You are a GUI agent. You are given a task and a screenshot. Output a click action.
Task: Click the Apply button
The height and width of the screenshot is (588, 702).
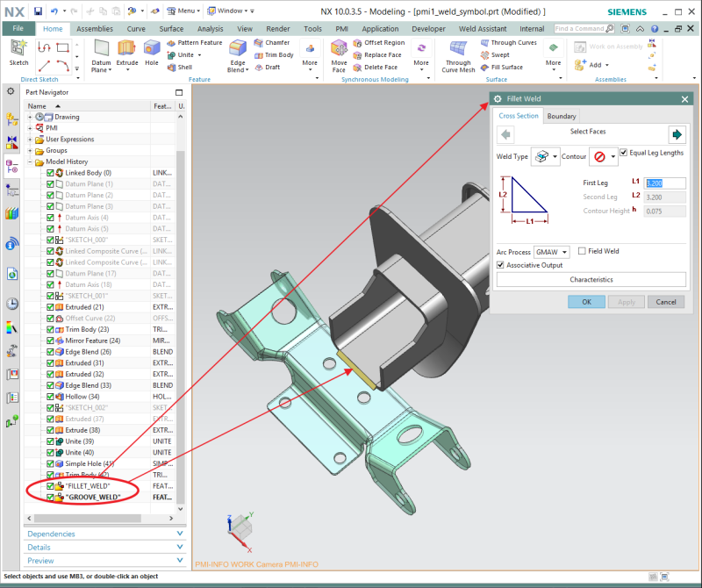tap(627, 302)
